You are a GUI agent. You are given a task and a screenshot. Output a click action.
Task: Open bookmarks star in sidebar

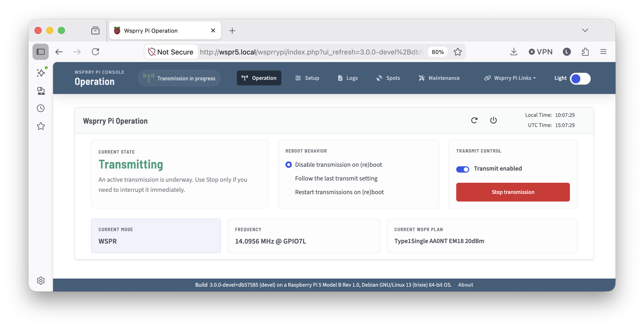[x=41, y=126]
